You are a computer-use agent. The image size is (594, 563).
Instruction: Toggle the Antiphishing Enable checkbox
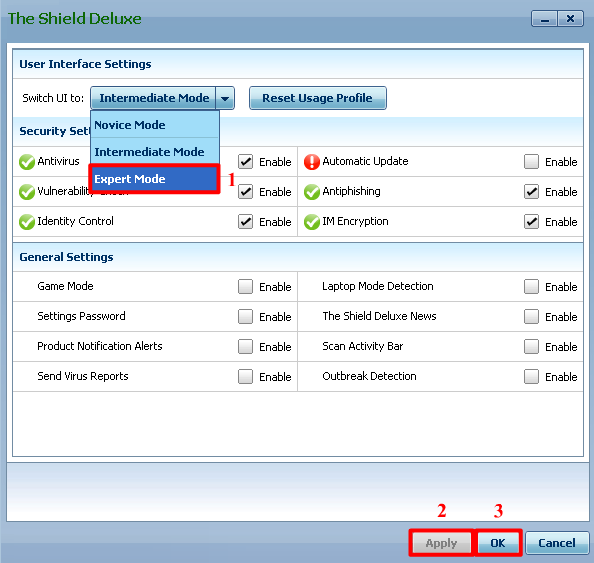531,191
